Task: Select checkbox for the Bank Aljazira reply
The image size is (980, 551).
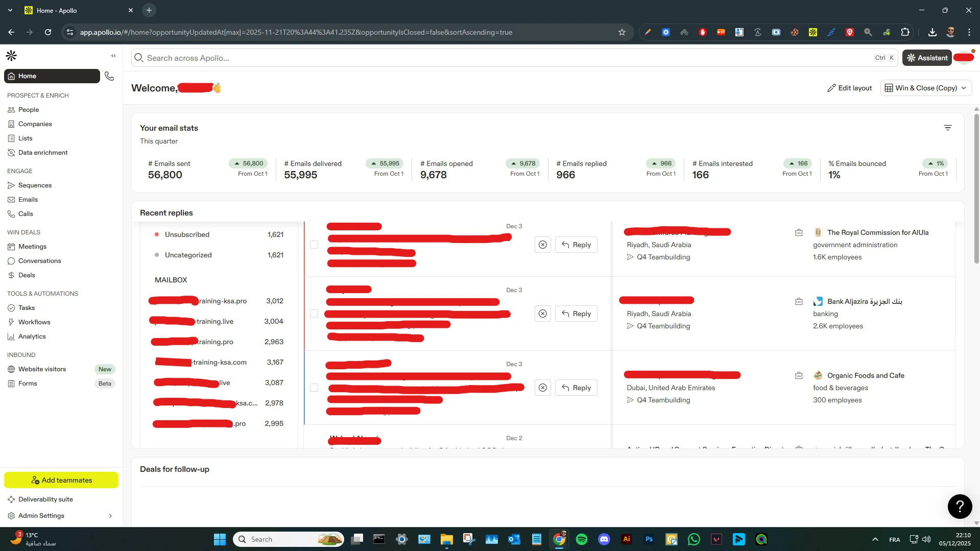Action: (314, 314)
